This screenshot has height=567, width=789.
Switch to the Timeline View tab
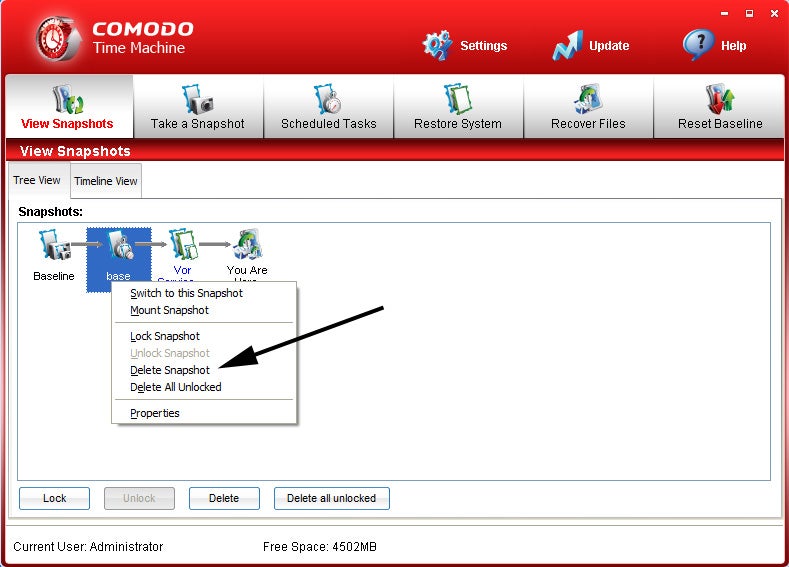point(106,181)
